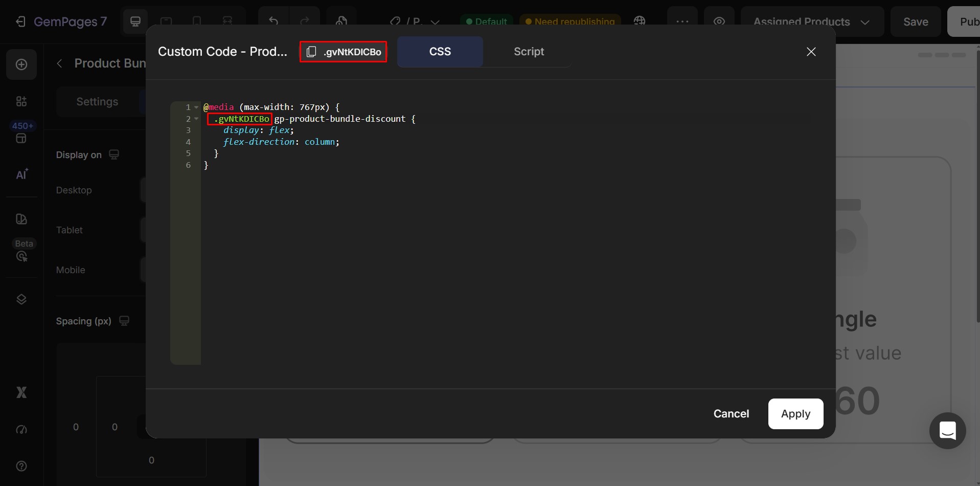
Task: Click the exit editor icon beside GemPages 7
Action: tap(20, 21)
